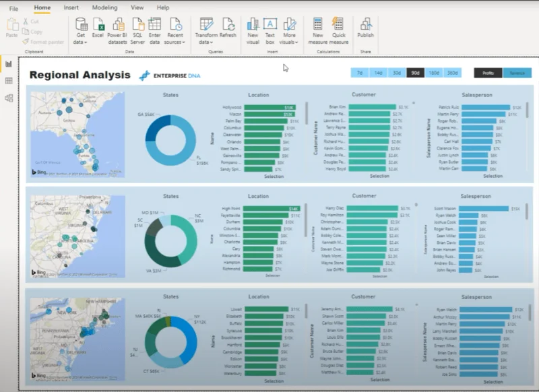The width and height of the screenshot is (539, 392).
Task: Publish the report
Action: [365, 28]
